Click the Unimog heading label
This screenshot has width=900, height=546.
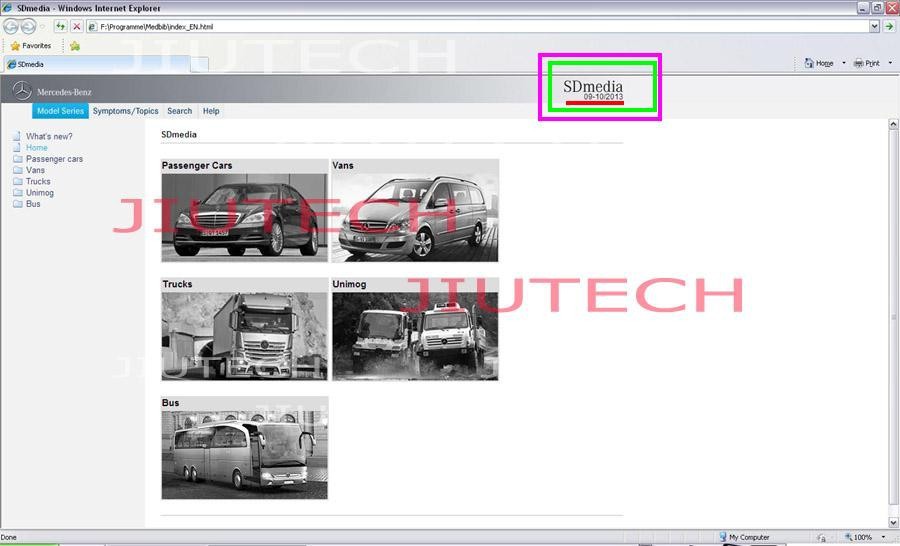coord(349,284)
